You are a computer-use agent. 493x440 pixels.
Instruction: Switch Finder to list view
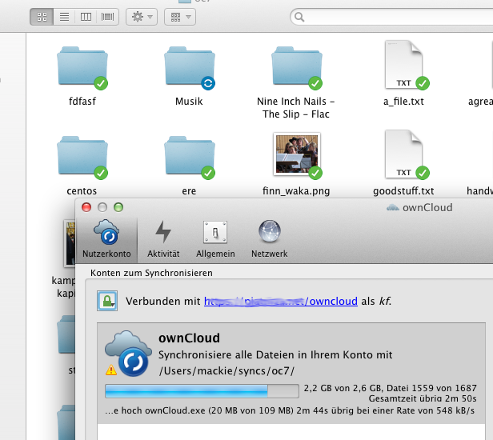click(64, 17)
